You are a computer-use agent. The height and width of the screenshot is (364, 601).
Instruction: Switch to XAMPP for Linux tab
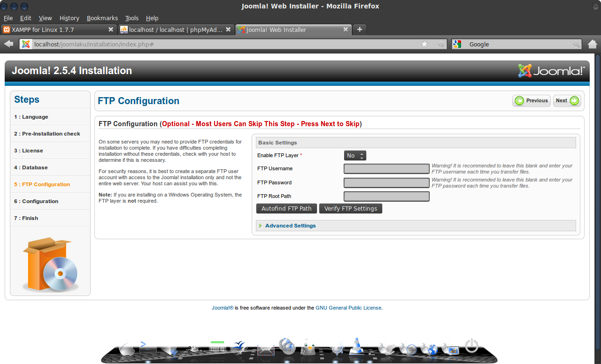pos(59,30)
